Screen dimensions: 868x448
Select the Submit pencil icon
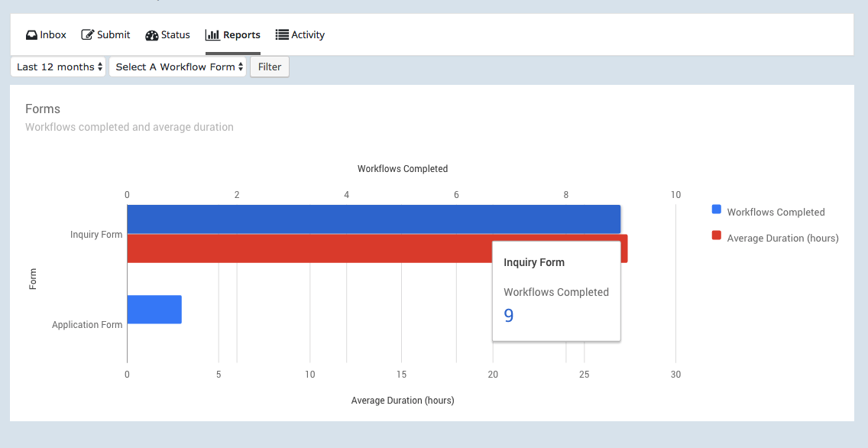point(88,34)
